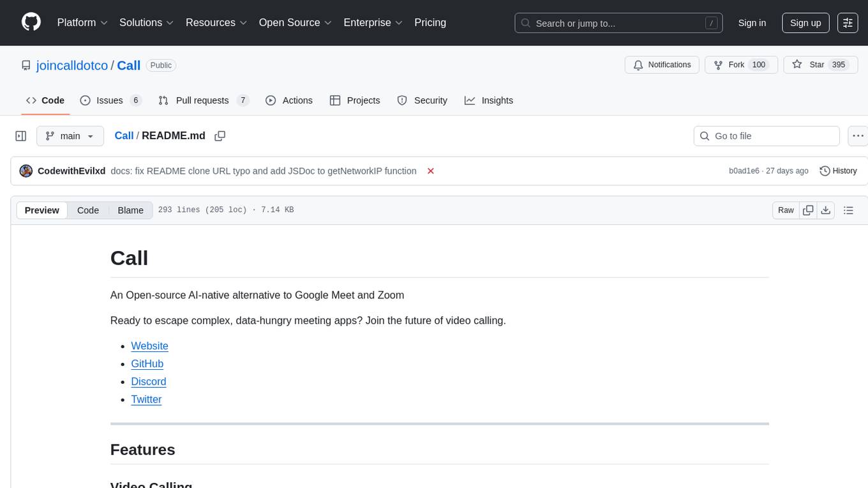868x488 pixels.
Task: Open CodewithEvilxd's avatar
Action: [26, 171]
